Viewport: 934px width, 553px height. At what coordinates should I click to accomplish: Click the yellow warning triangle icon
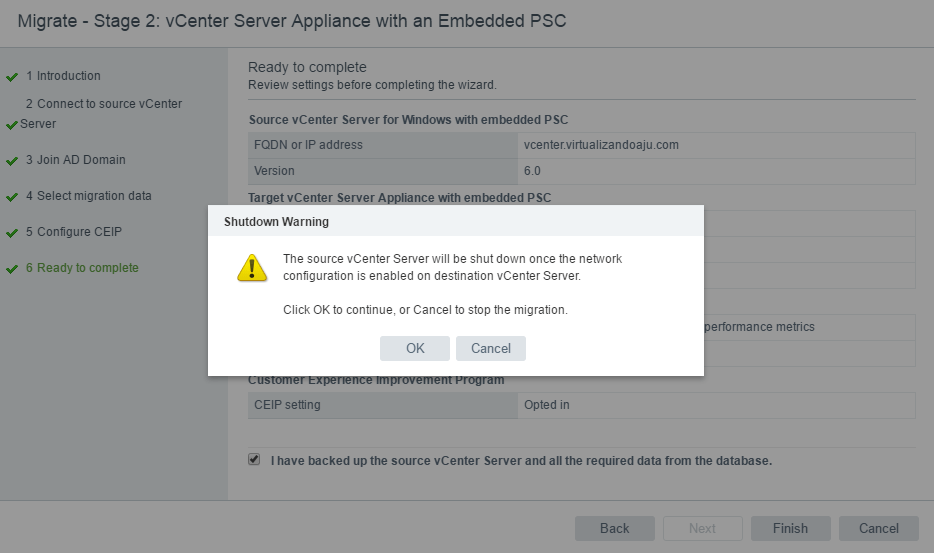(252, 268)
